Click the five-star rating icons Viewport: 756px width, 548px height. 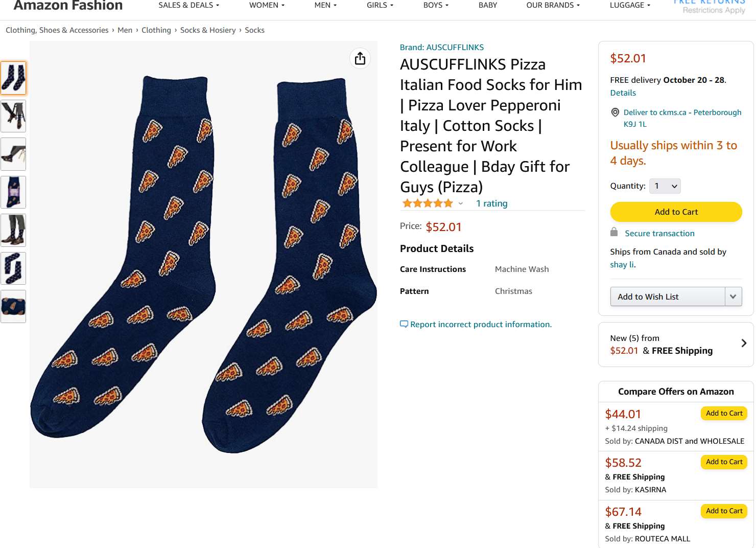click(427, 203)
